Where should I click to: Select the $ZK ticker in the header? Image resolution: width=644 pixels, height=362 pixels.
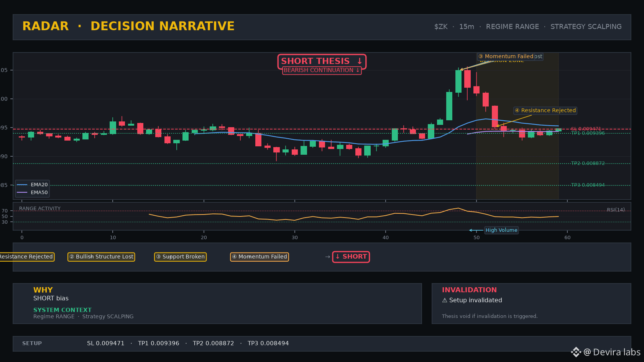pyautogui.click(x=441, y=27)
